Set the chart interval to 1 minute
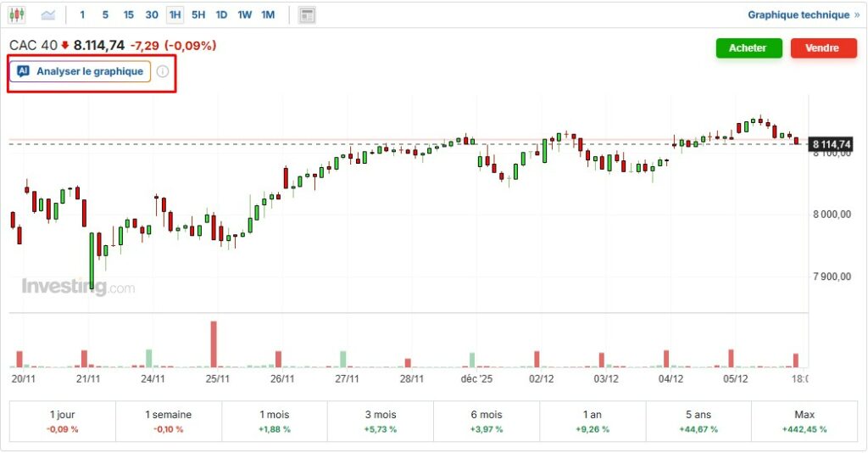868x453 pixels. pyautogui.click(x=82, y=14)
